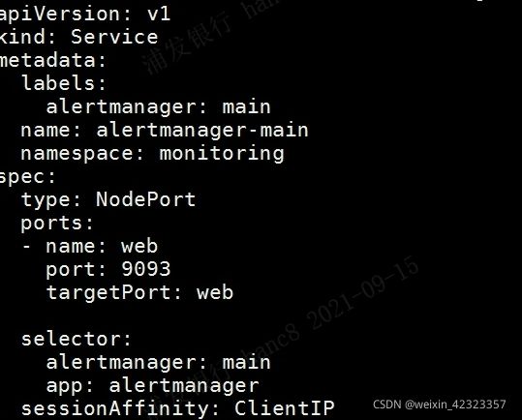Screen dimensions: 522x420
Task: Click the app: alertmanager line
Action: [x=152, y=386]
